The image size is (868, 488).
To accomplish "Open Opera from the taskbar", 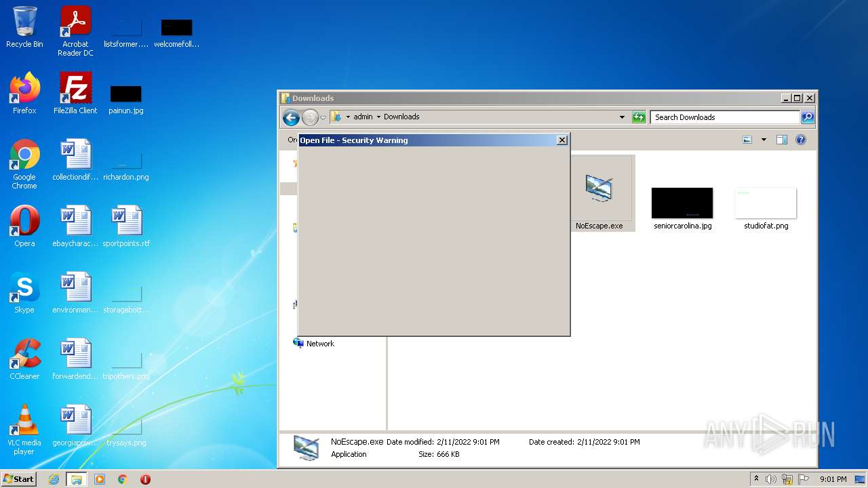I will [145, 479].
